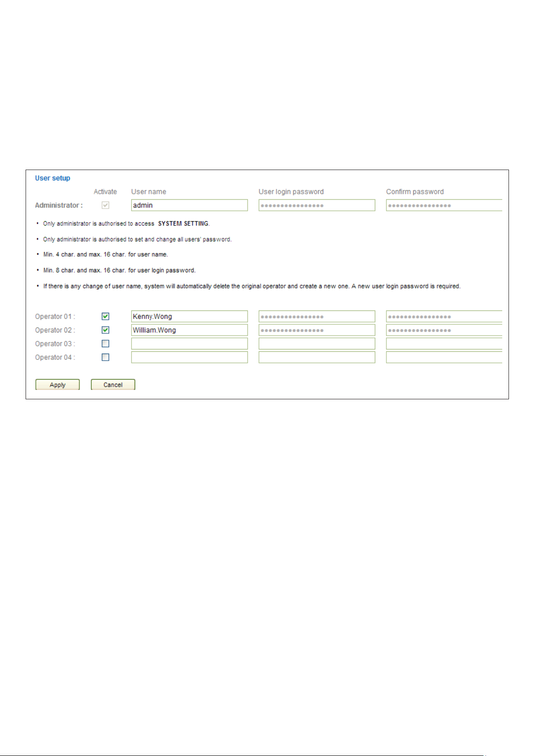Focus the Administrator confirm password field

coord(444,205)
